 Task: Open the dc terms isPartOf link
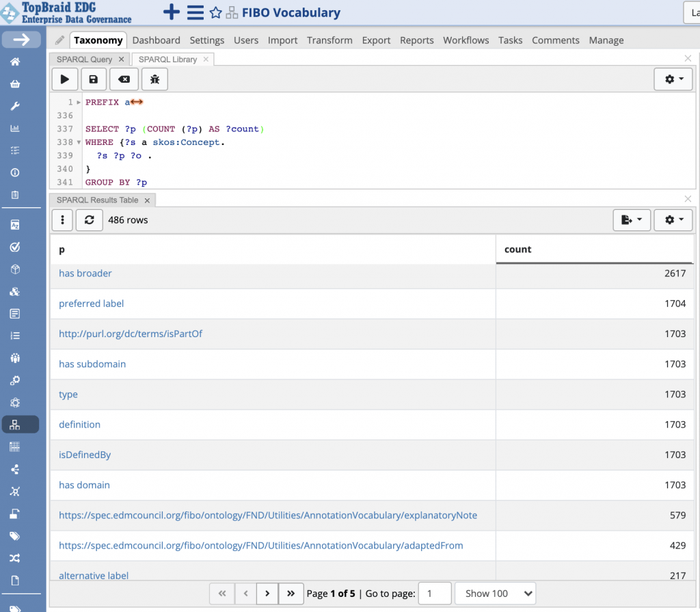point(131,334)
